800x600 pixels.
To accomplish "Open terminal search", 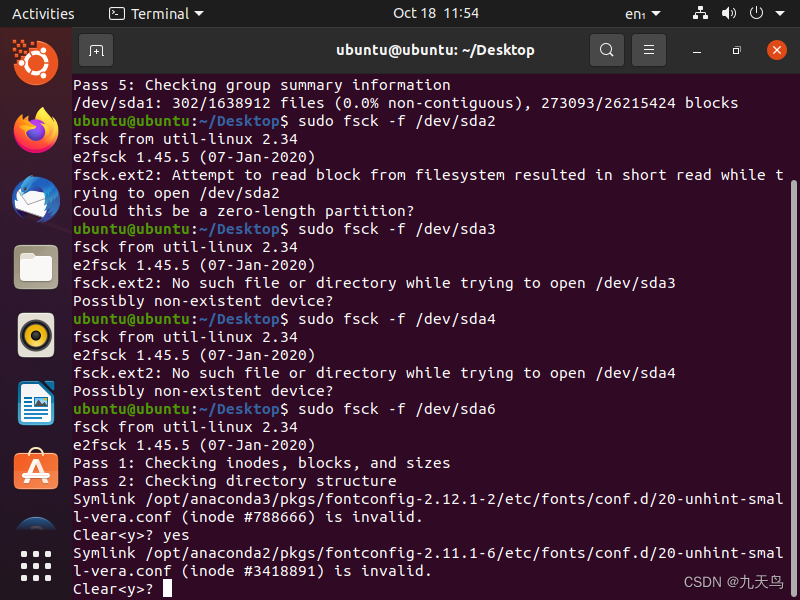I will pos(607,50).
